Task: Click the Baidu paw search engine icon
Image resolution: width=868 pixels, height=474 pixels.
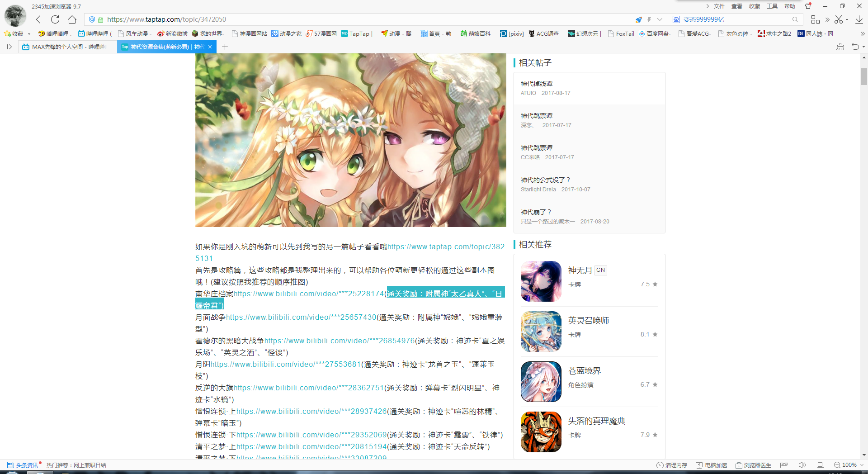Action: (676, 19)
